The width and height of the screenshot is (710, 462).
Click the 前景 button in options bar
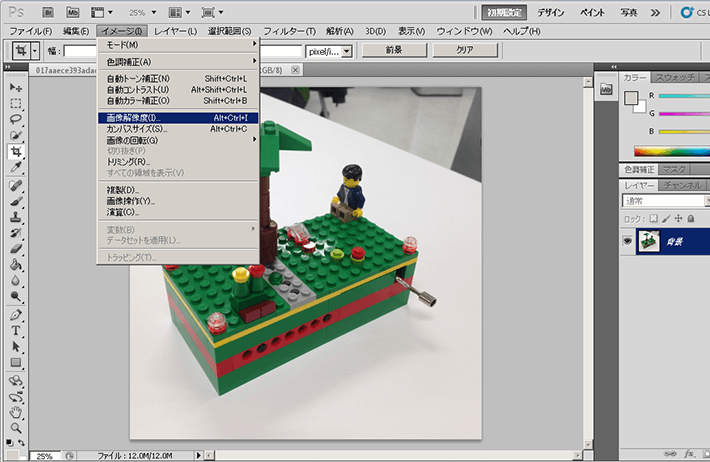393,50
